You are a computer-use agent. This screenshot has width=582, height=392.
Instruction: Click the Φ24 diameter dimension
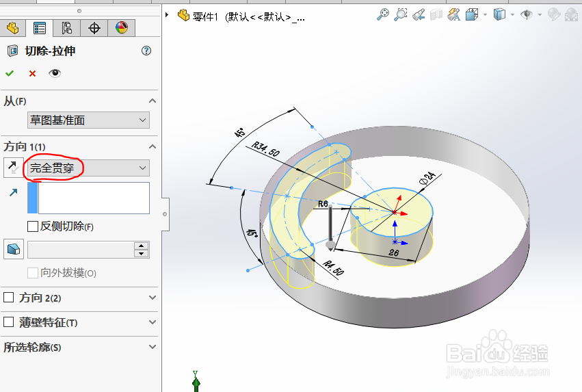coord(427,178)
